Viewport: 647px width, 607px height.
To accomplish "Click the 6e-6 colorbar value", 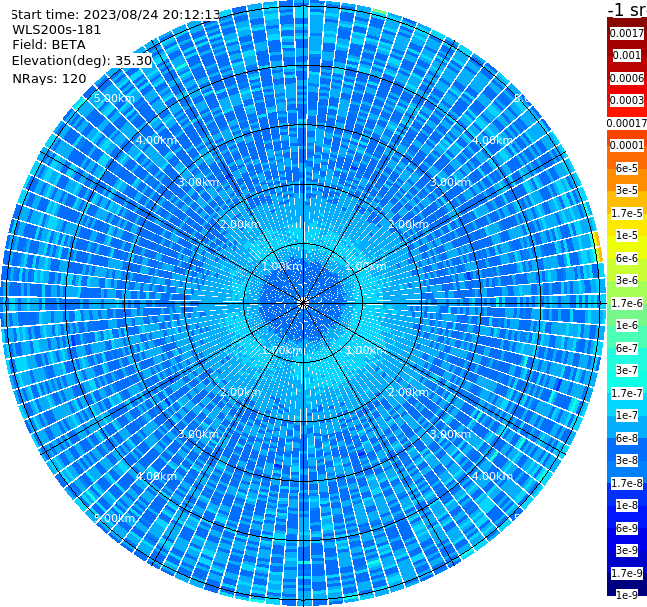I will [x=627, y=258].
